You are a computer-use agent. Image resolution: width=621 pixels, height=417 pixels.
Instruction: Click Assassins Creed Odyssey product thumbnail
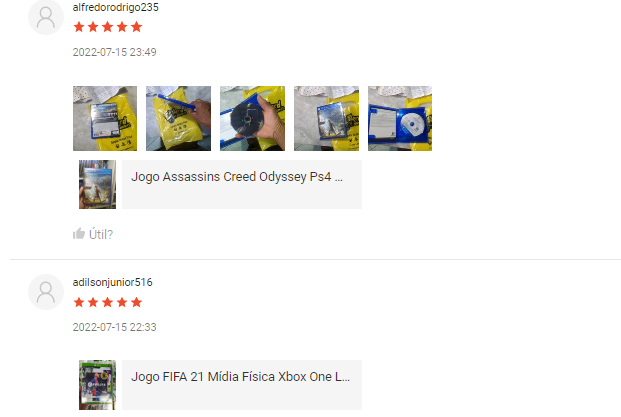97,185
